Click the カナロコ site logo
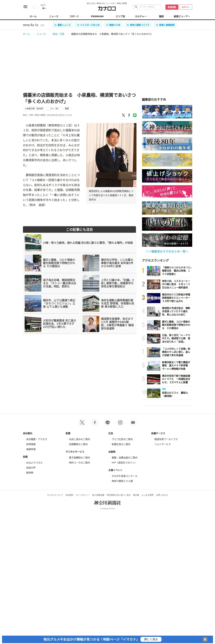Viewport: 215px width, 644px height. 107,9
